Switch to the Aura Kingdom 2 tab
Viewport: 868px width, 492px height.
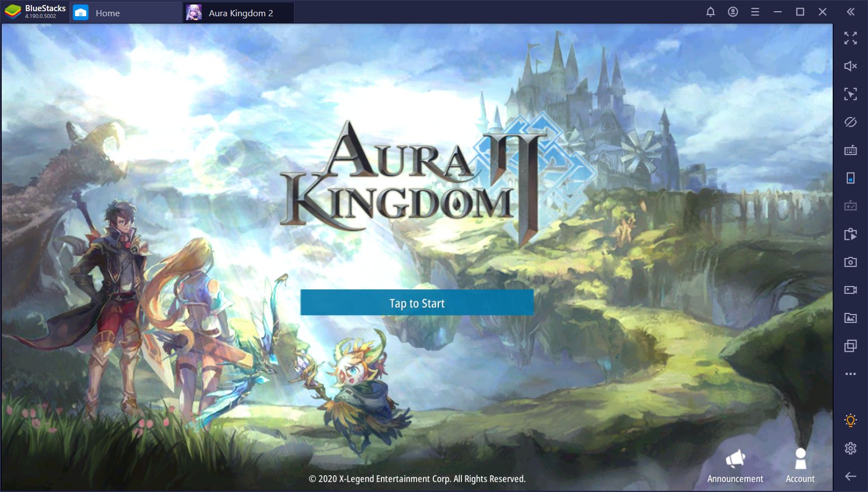tap(239, 12)
